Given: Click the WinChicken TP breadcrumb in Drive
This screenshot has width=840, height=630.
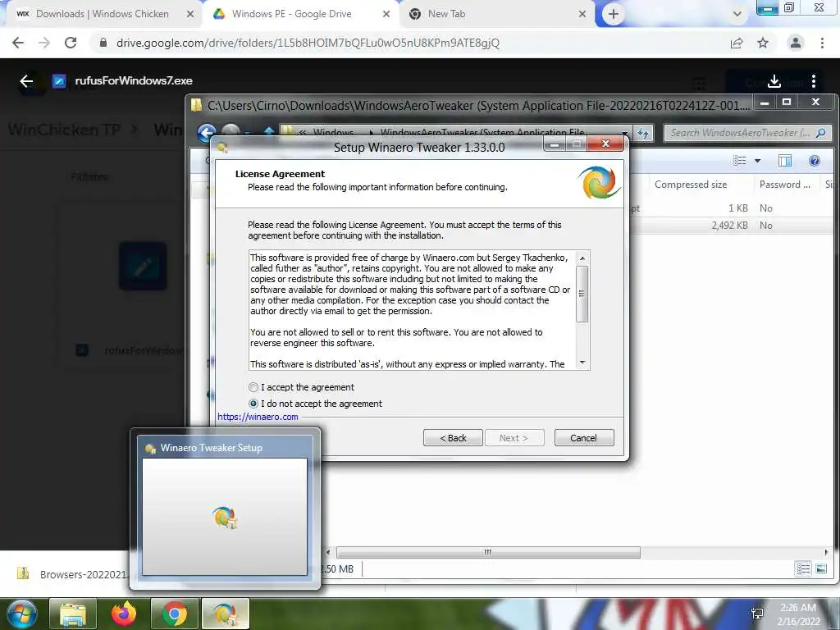Looking at the screenshot, I should [x=64, y=130].
